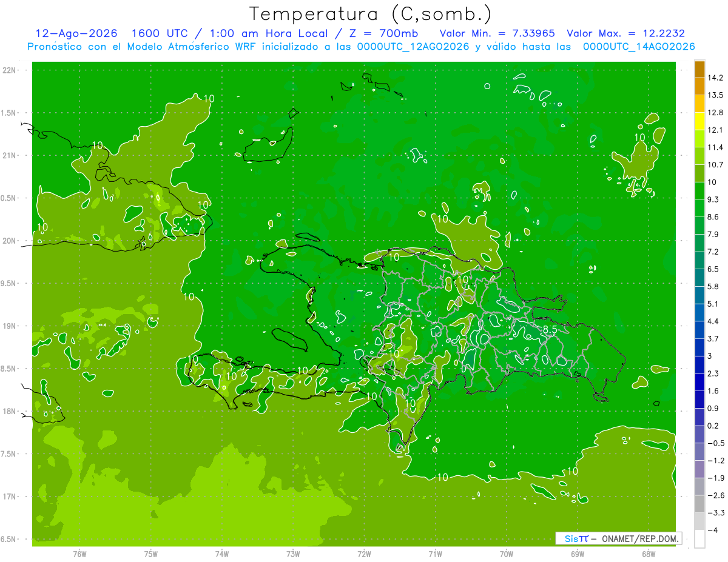Click the white swatch below -4
728x562 pixels.
coord(699,539)
